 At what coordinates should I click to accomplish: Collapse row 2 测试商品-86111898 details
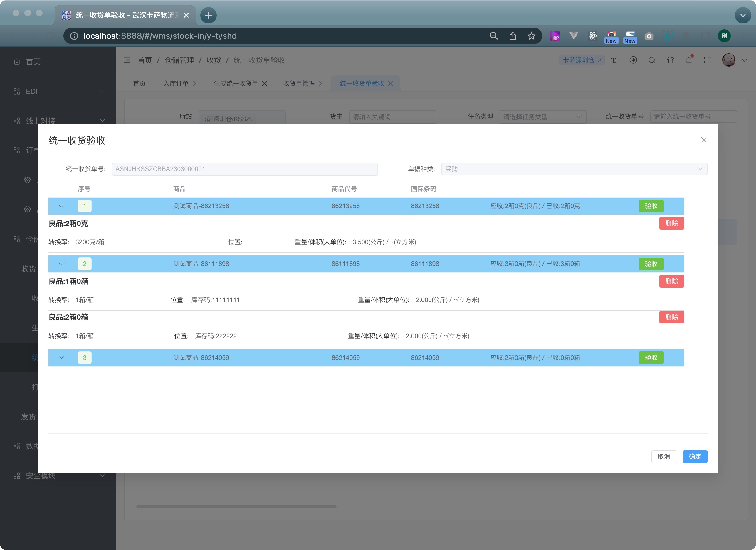(61, 264)
